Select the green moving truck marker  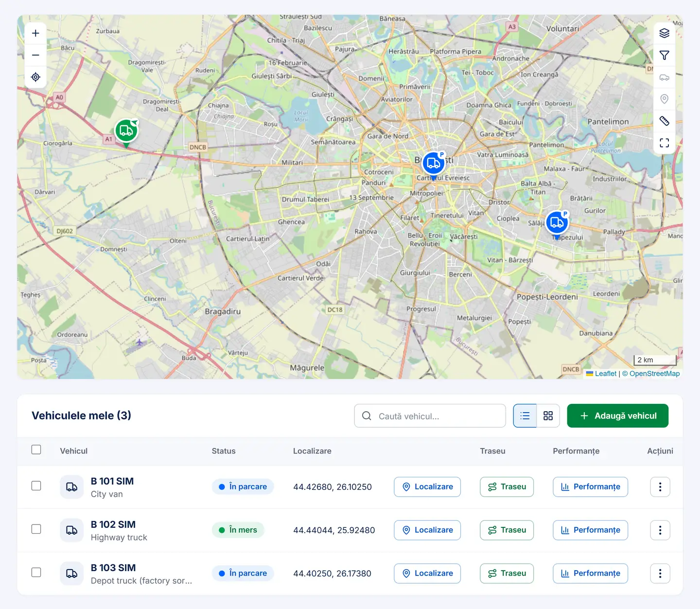(126, 132)
